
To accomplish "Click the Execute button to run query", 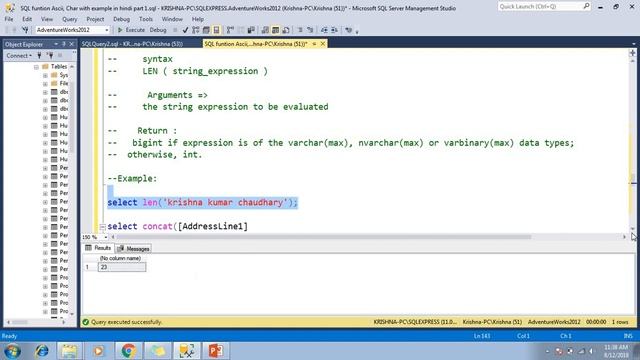I will coord(131,30).
